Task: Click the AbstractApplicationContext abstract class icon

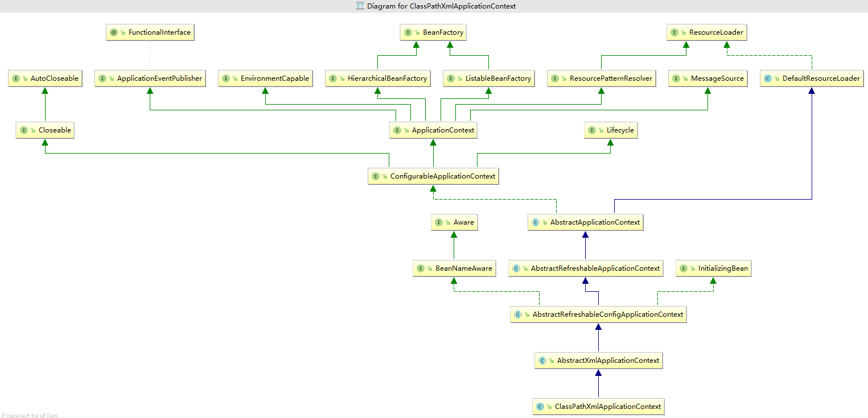Action: 536,222
